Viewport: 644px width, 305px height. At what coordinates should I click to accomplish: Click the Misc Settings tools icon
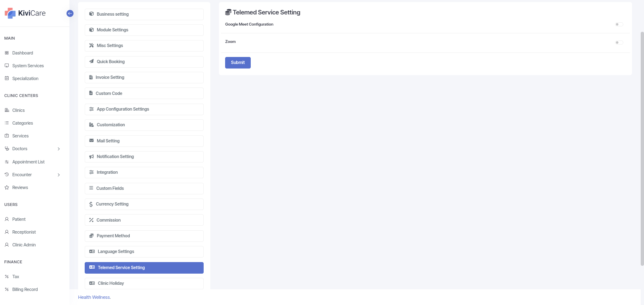pyautogui.click(x=91, y=45)
